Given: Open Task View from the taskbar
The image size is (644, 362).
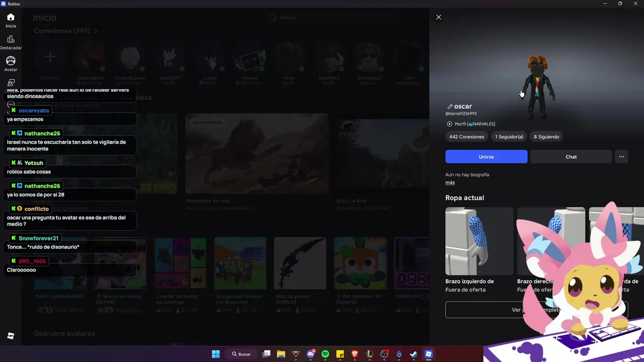Looking at the screenshot, I should click(x=267, y=354).
